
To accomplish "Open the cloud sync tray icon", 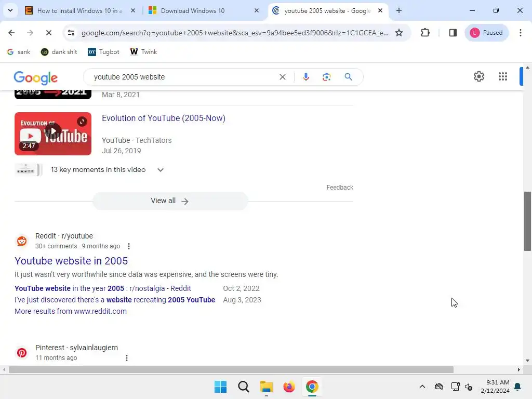I will pyautogui.click(x=439, y=387).
